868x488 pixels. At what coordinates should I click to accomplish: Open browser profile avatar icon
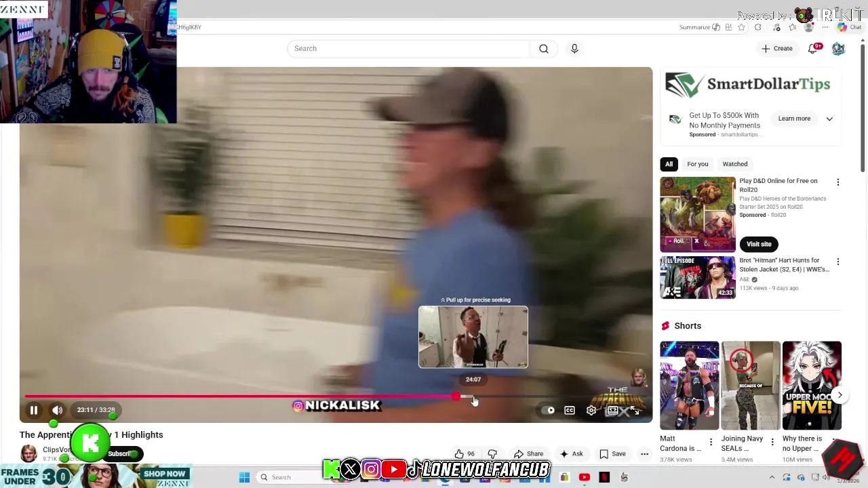pyautogui.click(x=808, y=27)
